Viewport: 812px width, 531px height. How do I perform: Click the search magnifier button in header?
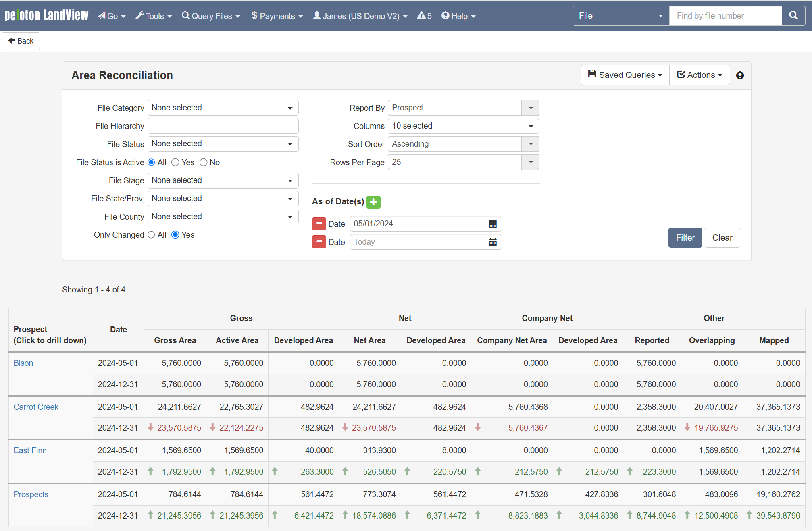[793, 16]
